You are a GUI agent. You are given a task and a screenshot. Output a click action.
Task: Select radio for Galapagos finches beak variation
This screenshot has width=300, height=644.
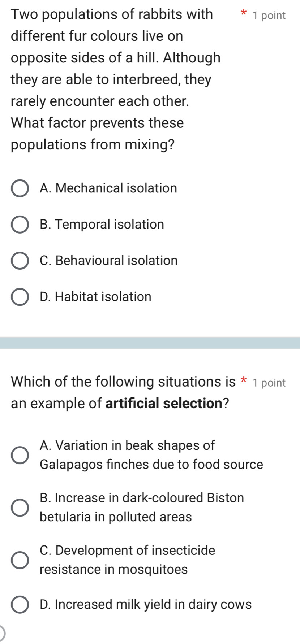[20, 455]
